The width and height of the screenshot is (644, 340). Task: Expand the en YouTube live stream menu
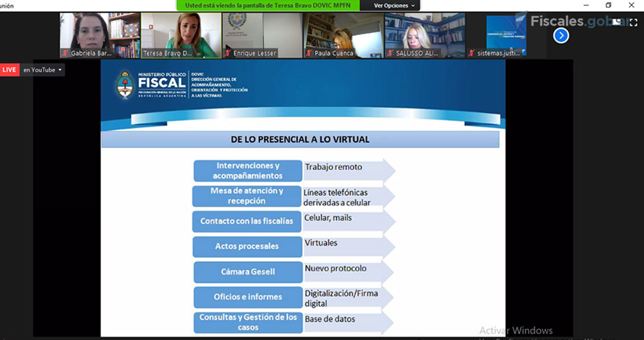tap(43, 69)
